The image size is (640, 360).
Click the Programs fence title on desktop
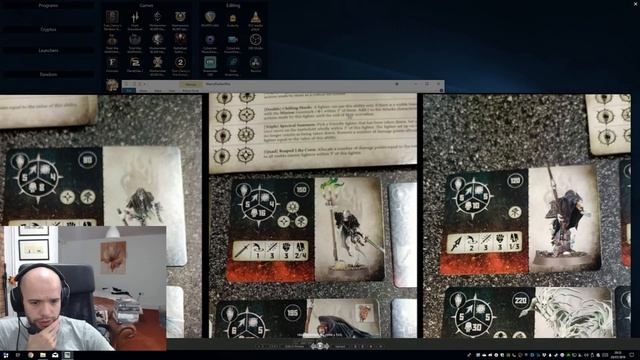click(x=48, y=6)
